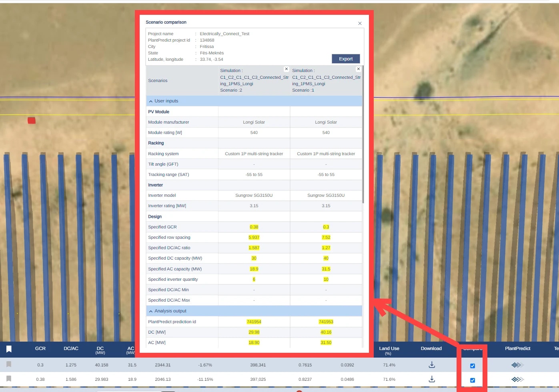
Task: Select prediction id 741953 cell
Action: coord(326,322)
